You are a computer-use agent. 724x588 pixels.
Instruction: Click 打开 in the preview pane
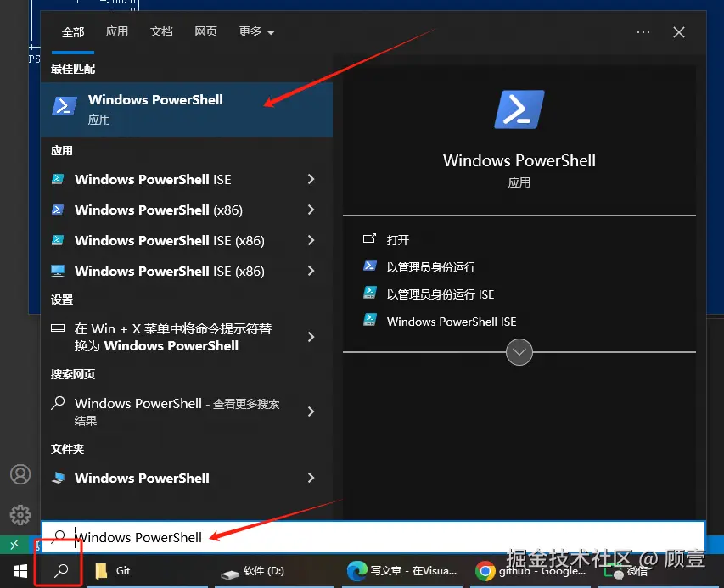[398, 240]
